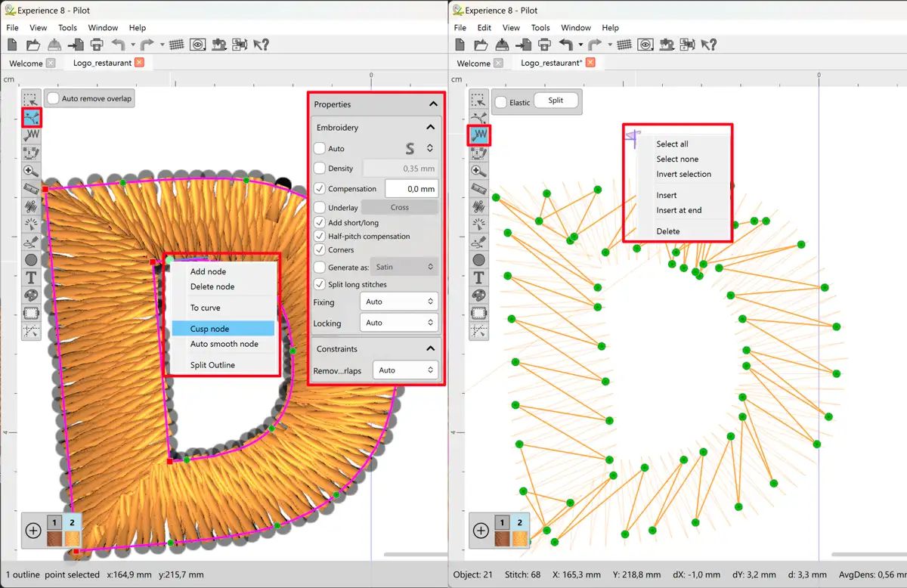Select the Text tool in left window
The width and height of the screenshot is (907, 588).
tap(31, 277)
